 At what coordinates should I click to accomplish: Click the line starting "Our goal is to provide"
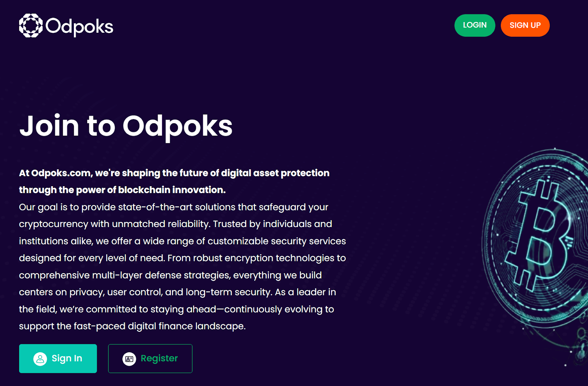[x=173, y=207]
